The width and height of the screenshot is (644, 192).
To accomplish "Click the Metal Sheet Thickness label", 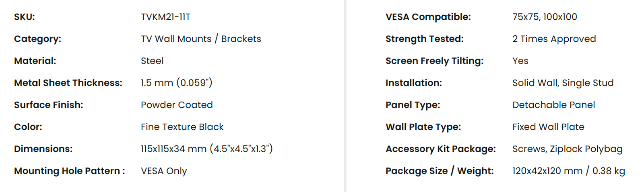I will 68,83.
